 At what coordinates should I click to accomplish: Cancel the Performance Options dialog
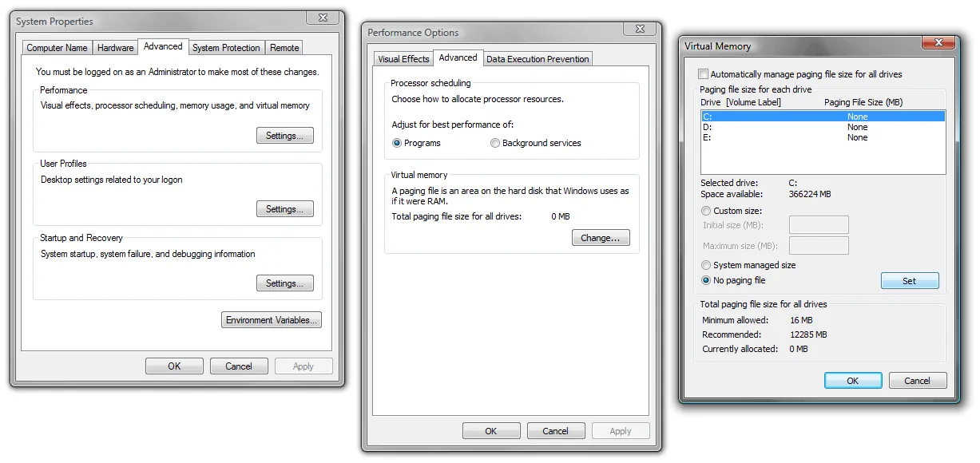click(556, 431)
